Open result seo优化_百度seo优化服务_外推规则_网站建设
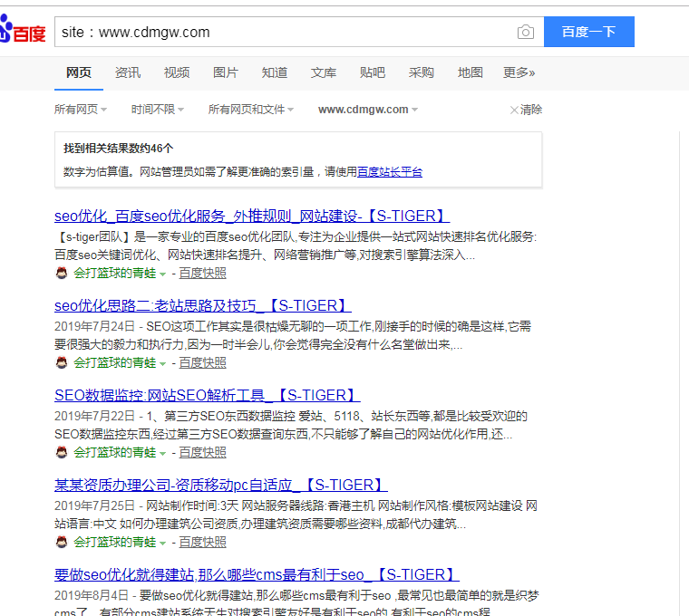The width and height of the screenshot is (689, 616). 252,216
